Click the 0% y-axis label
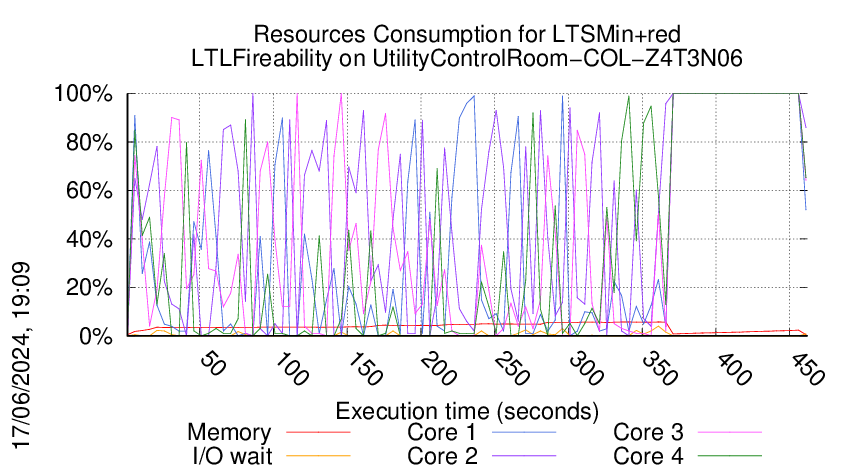Viewport: 850px width, 475px height. pos(95,336)
